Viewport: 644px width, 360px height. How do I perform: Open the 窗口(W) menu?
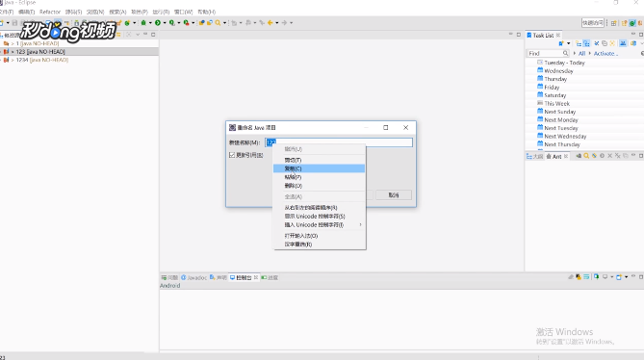click(183, 12)
